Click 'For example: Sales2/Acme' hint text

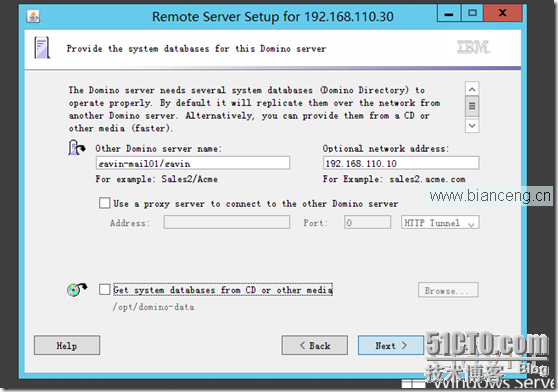157,179
